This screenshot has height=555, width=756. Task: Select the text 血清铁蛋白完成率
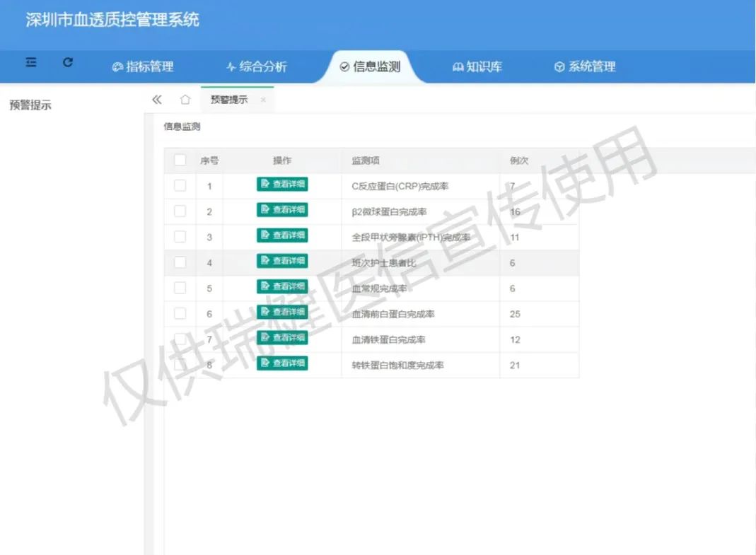tap(388, 339)
